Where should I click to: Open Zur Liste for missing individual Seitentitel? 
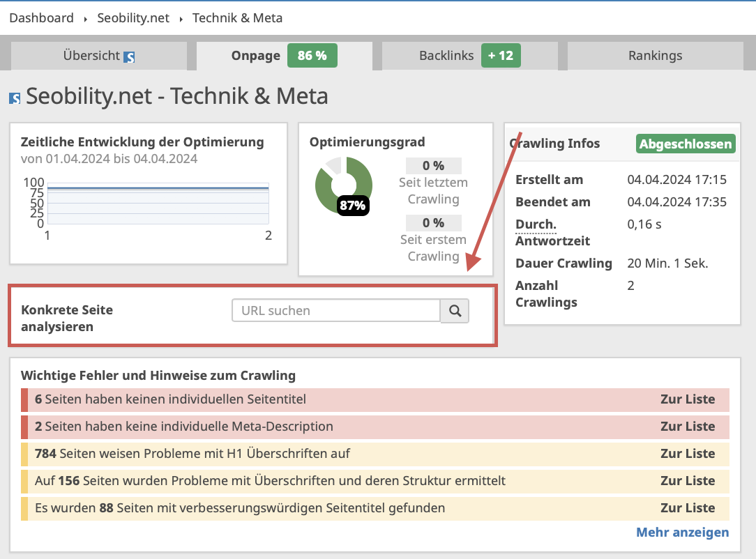coord(688,399)
